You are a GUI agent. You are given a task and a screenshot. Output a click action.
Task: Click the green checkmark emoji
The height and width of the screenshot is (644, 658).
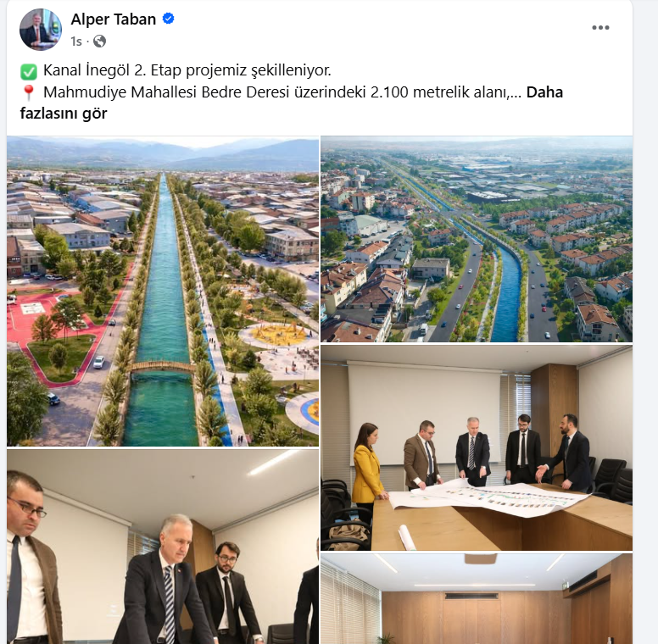click(29, 71)
